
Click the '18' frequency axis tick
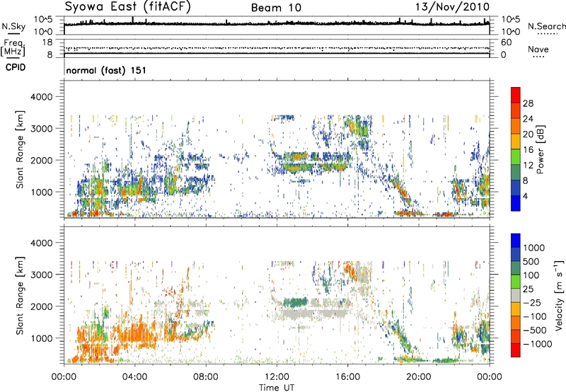47,42
